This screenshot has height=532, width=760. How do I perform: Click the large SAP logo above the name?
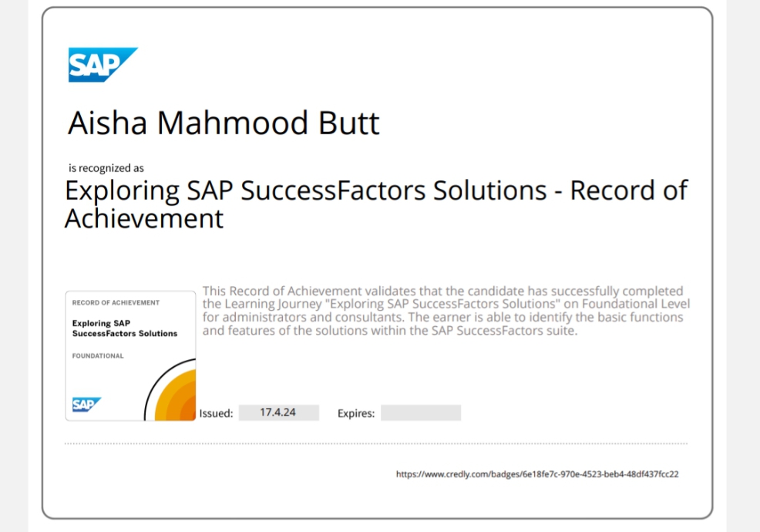click(103, 65)
